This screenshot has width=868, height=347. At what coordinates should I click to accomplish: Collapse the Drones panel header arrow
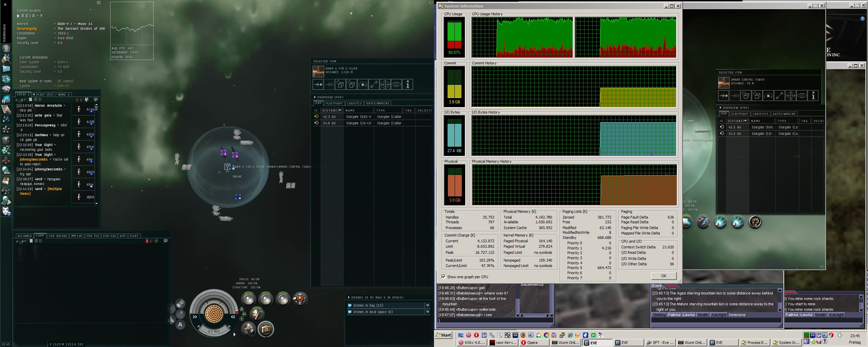click(349, 298)
